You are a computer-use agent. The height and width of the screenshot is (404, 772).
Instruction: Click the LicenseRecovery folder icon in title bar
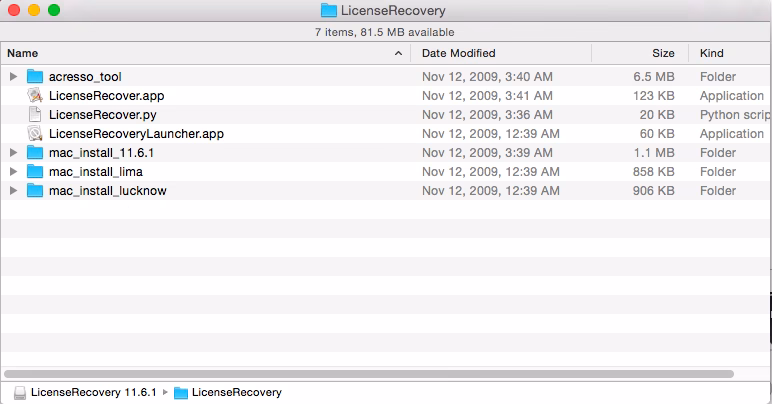point(328,11)
